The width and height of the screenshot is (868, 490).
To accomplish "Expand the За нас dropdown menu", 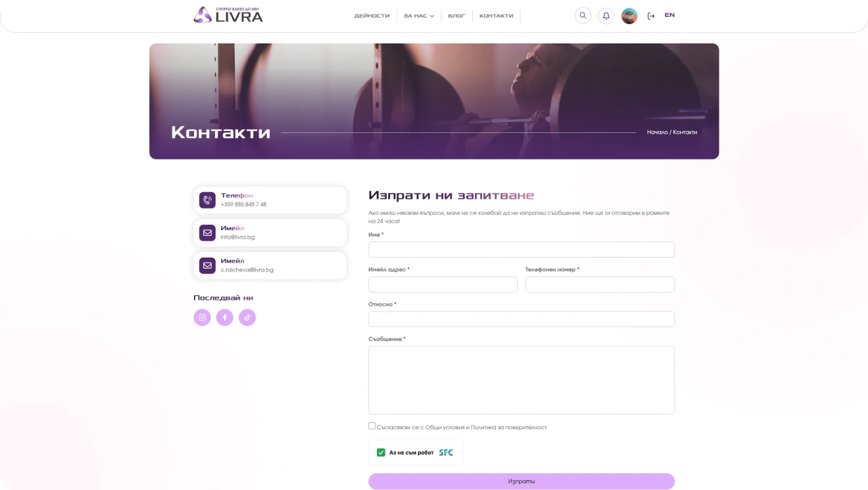I will click(419, 16).
